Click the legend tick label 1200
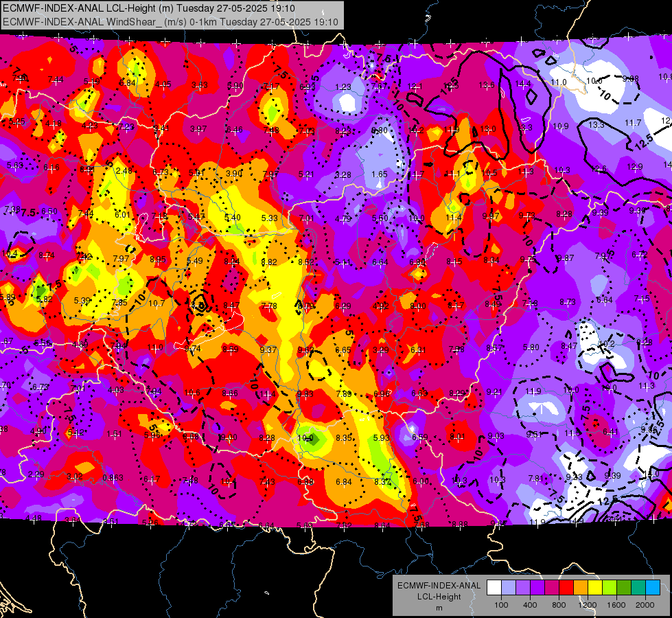672x618 pixels. (x=588, y=605)
